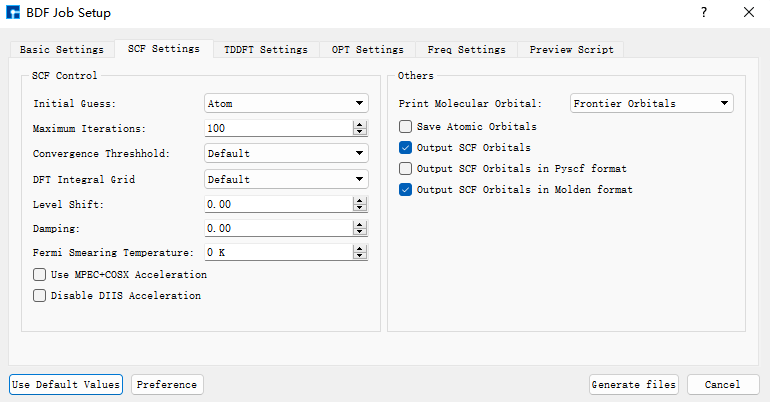Open the DFT Integral Grid dropdown
The width and height of the screenshot is (770, 402).
click(286, 179)
